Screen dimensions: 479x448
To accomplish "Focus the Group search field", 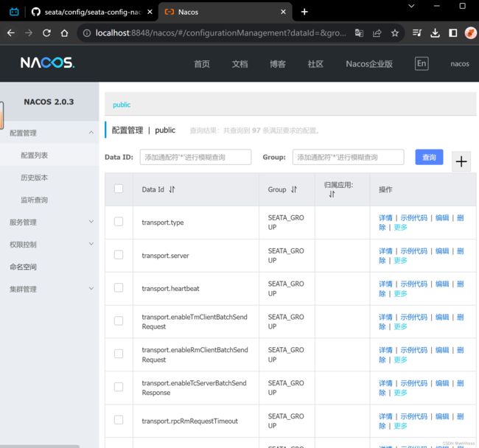I will (x=349, y=157).
